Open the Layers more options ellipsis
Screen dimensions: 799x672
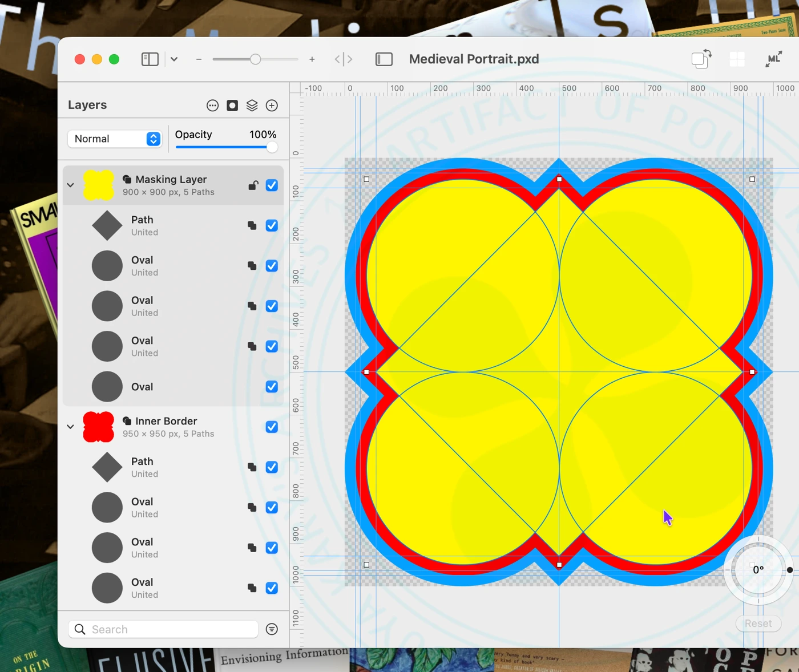pyautogui.click(x=212, y=106)
